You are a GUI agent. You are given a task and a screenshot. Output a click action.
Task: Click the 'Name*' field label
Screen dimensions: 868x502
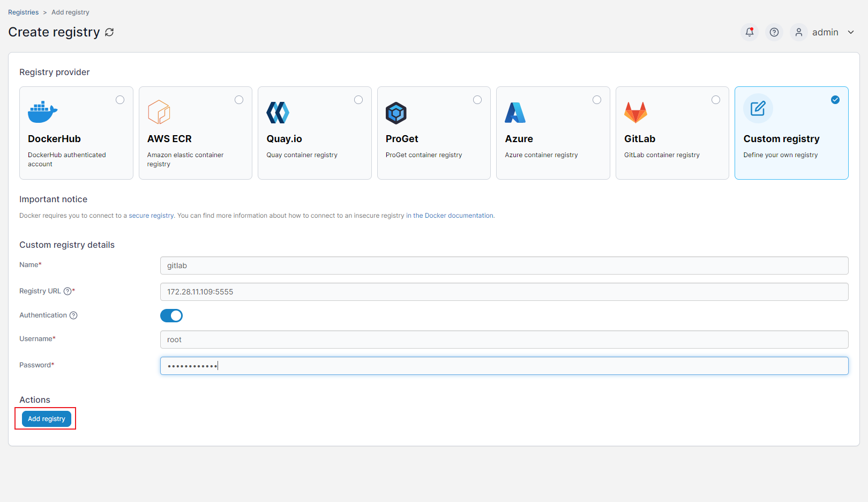pos(31,265)
